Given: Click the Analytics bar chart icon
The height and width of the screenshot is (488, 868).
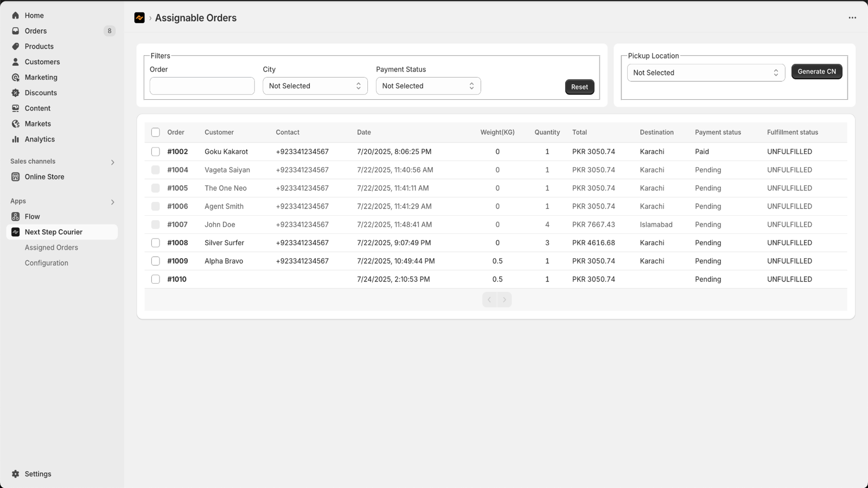Looking at the screenshot, I should (x=15, y=139).
